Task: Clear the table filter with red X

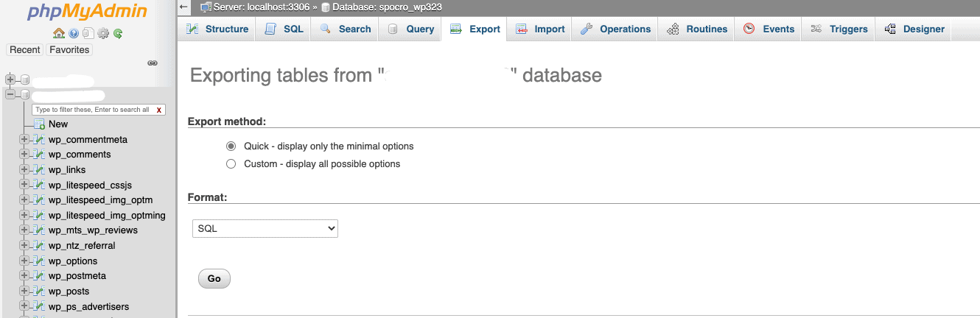Action: (x=158, y=110)
